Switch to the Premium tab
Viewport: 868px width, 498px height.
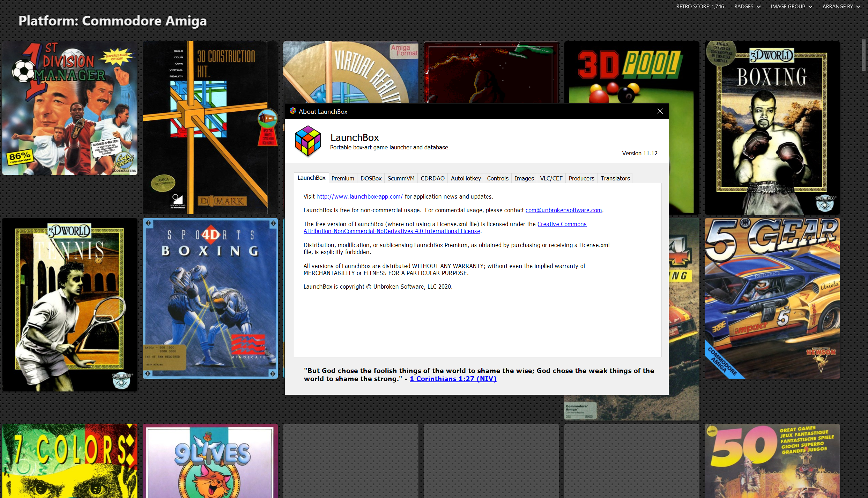tap(343, 178)
